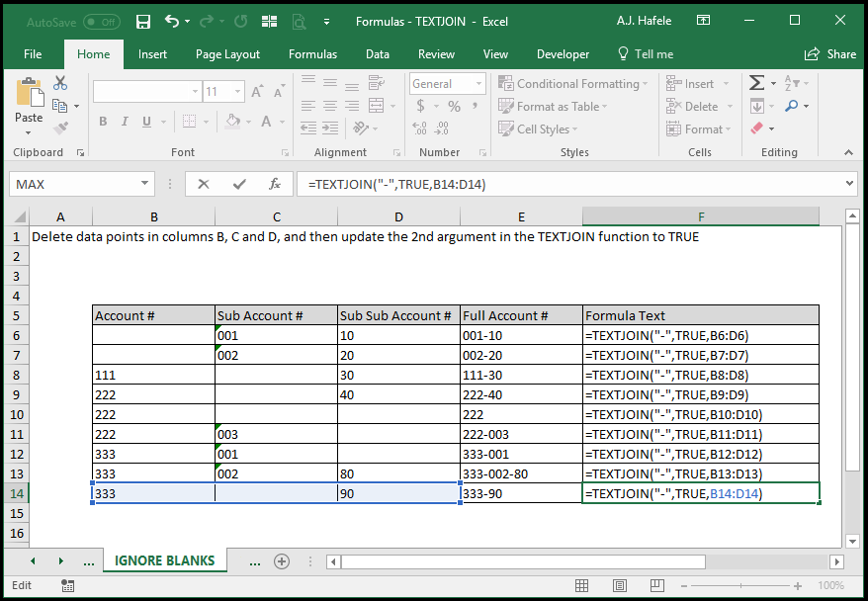The width and height of the screenshot is (868, 601).
Task: Expand the Name Box dropdown
Action: pyautogui.click(x=144, y=184)
